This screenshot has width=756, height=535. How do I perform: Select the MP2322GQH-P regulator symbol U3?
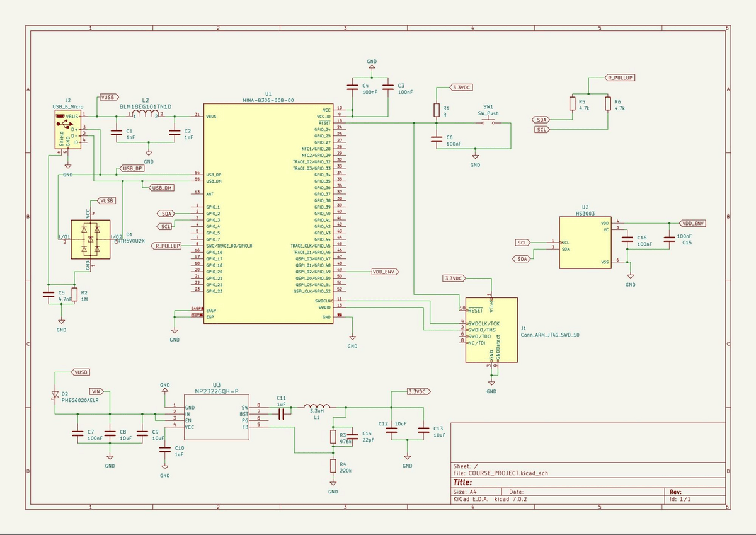pos(217,416)
